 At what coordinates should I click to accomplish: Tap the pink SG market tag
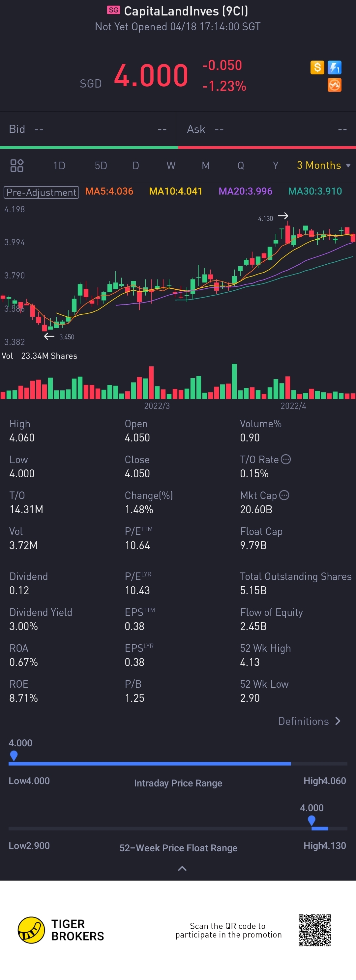[x=113, y=10]
